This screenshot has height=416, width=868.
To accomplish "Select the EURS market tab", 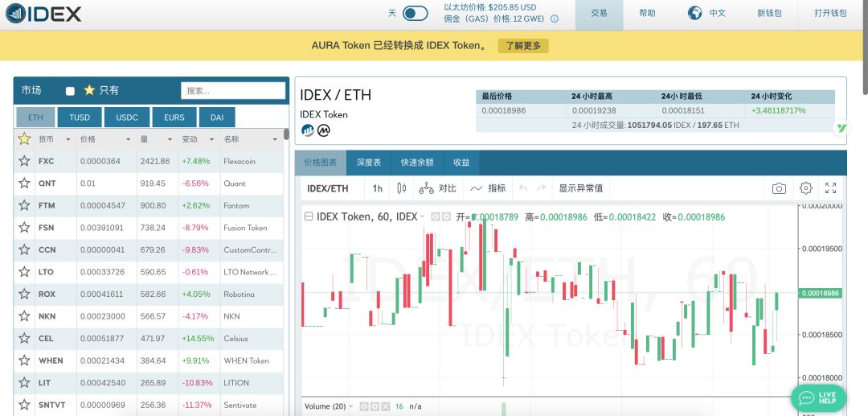I will pos(174,117).
